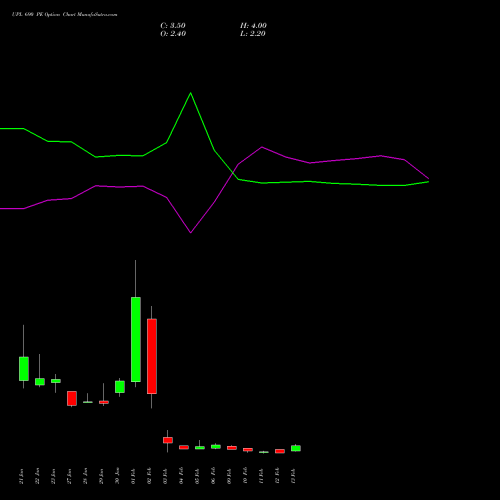Select the small green 22 Jan candlestick
This screenshot has width=500, height=500.
[x=40, y=382]
